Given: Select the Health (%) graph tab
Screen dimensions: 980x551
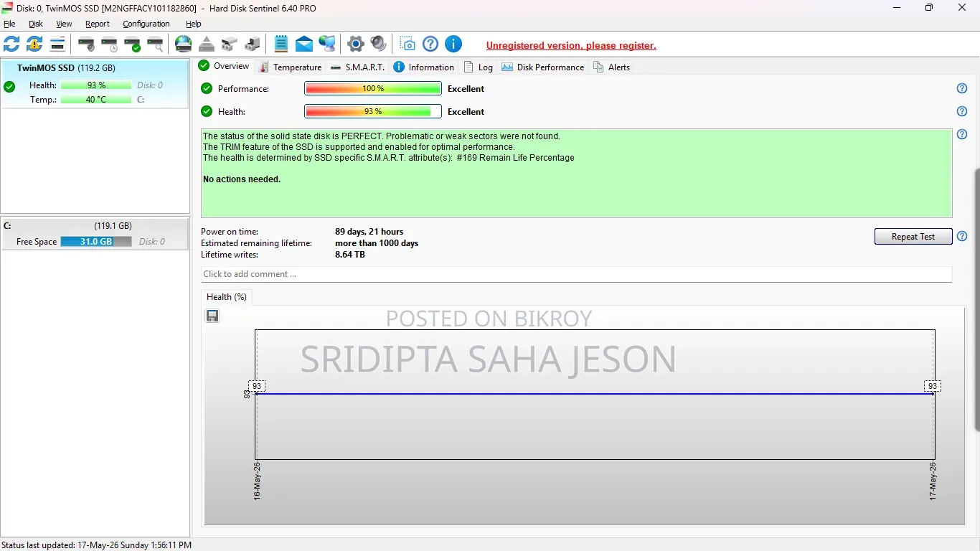Looking at the screenshot, I should pos(227,296).
